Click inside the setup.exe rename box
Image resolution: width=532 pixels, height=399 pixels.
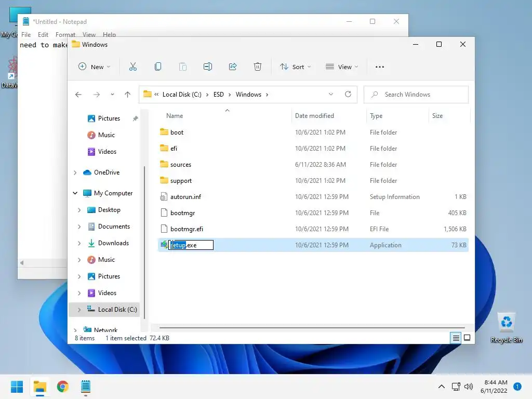coord(191,245)
